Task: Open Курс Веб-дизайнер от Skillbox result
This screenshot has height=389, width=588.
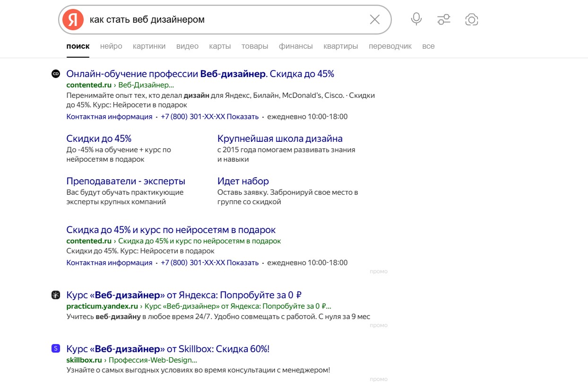Action: 168,349
